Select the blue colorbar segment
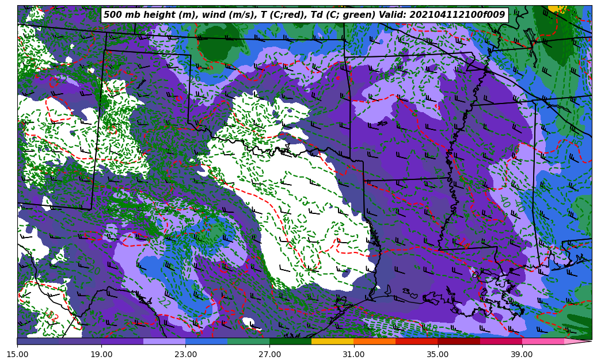This screenshot has height=364, width=597. (206, 341)
